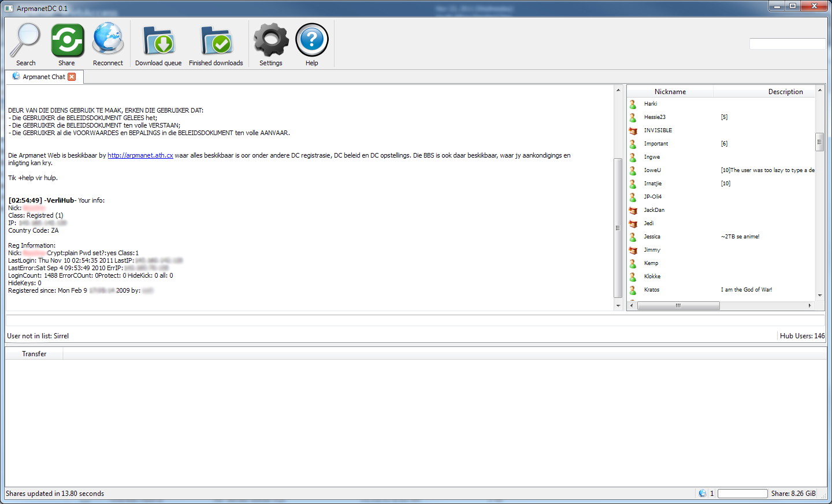
Task: Click user list horizontal scroll right arrow
Action: [810, 305]
